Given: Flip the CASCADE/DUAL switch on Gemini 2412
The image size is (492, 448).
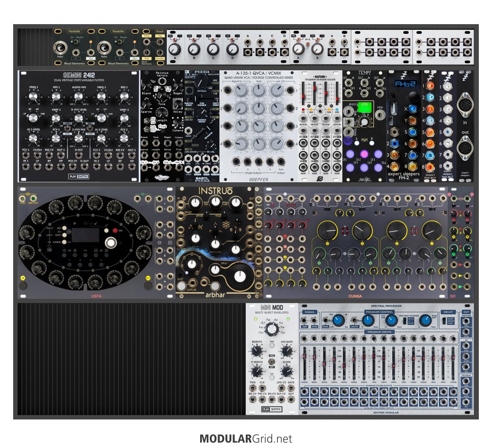Looking at the screenshot, I should (x=67, y=128).
